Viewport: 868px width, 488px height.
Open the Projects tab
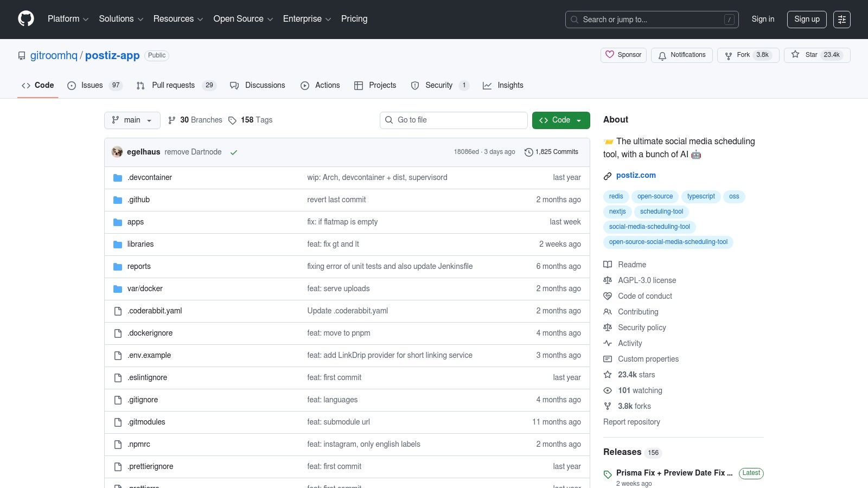pos(375,86)
